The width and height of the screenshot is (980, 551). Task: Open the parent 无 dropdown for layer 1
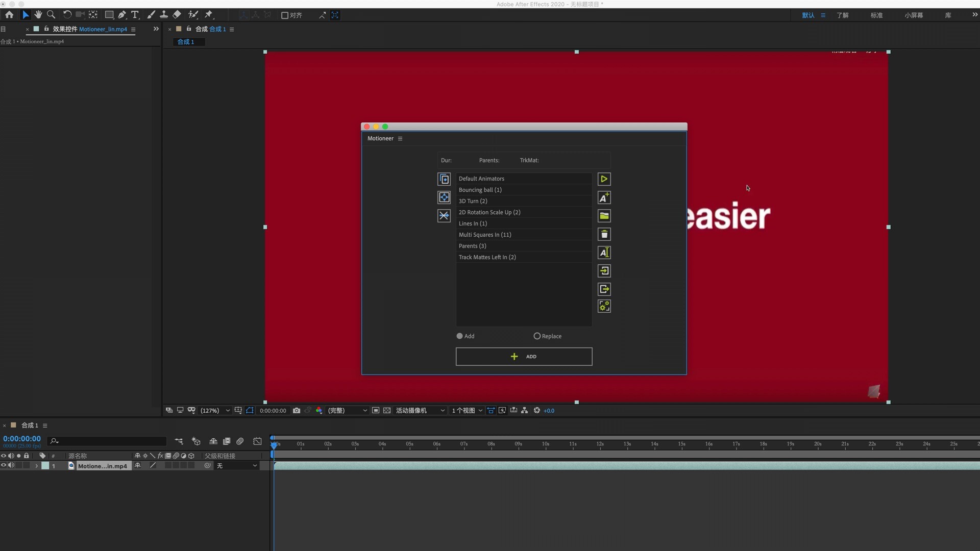click(237, 465)
